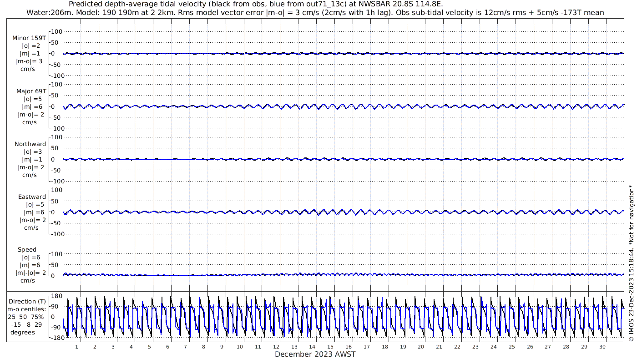The width and height of the screenshot is (637, 364).
Task: Select the 'Minor 159T' panel label
Action: (29, 38)
